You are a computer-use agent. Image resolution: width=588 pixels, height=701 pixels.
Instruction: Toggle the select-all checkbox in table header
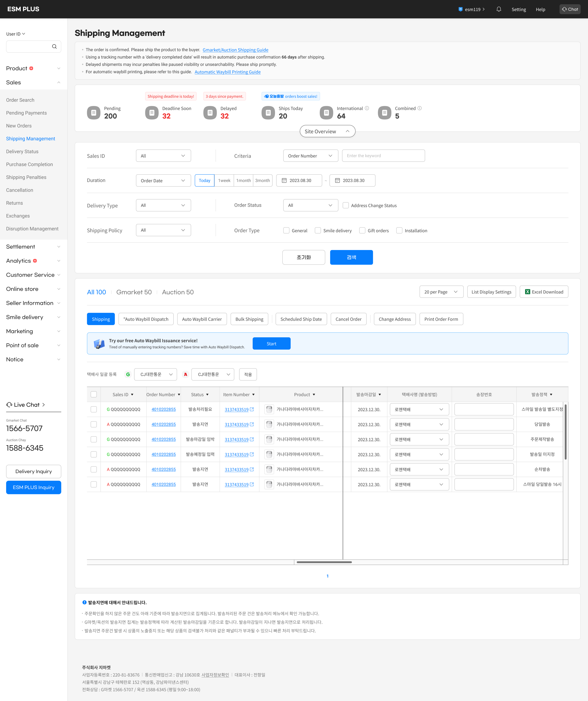pos(94,394)
